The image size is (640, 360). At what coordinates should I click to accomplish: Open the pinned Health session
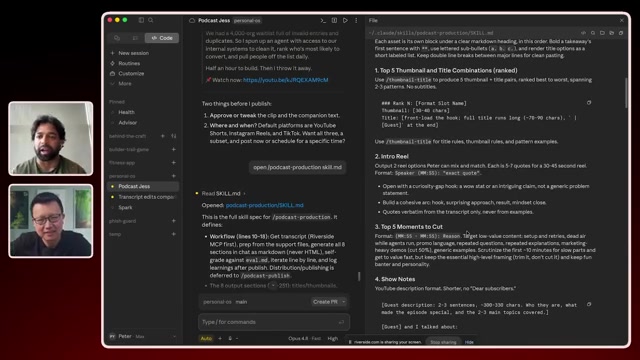[126, 112]
